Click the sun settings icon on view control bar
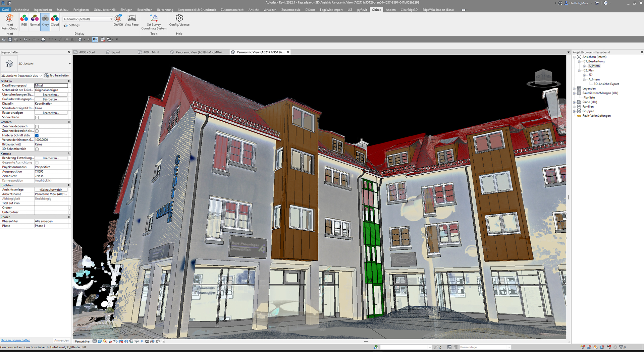 click(104, 341)
